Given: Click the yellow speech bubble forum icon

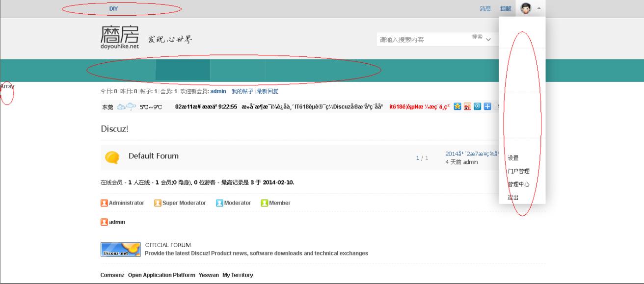Looking at the screenshot, I should [112, 157].
